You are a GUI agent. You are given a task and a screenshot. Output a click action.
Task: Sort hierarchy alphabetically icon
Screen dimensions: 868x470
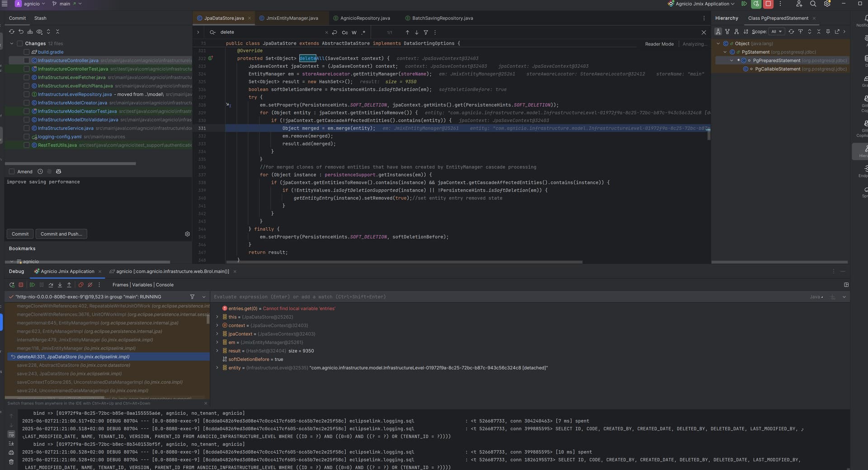[746, 32]
